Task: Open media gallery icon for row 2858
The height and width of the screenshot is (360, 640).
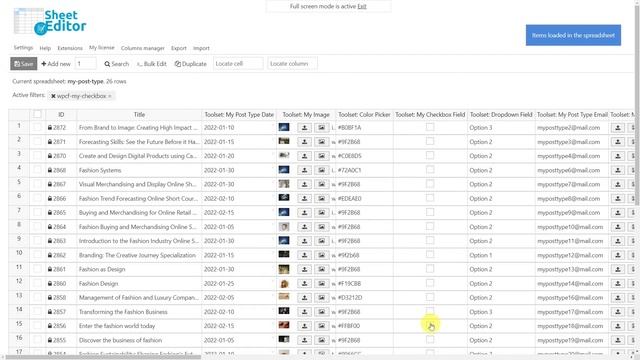Action: [x=322, y=298]
